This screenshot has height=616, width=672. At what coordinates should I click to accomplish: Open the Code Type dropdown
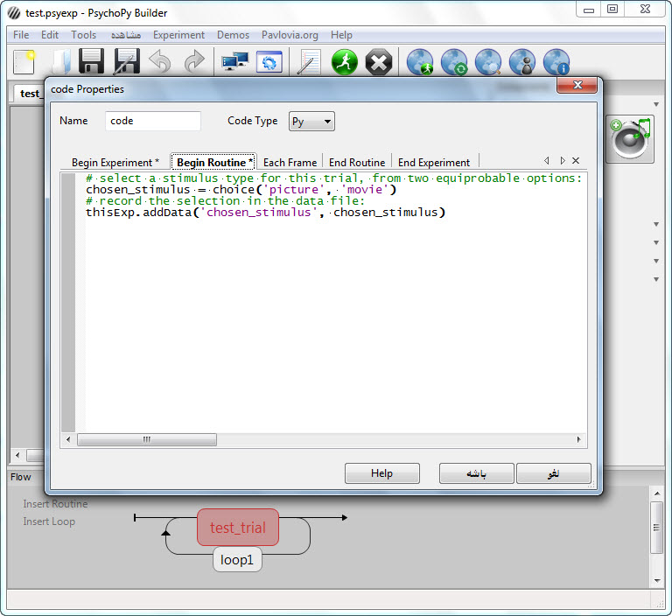coord(311,122)
